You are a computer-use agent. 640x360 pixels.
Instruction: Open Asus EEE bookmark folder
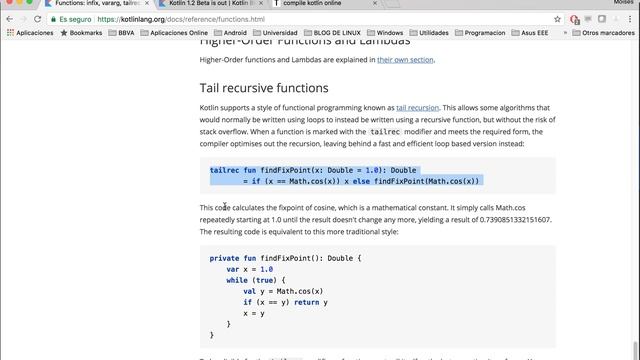[530, 33]
